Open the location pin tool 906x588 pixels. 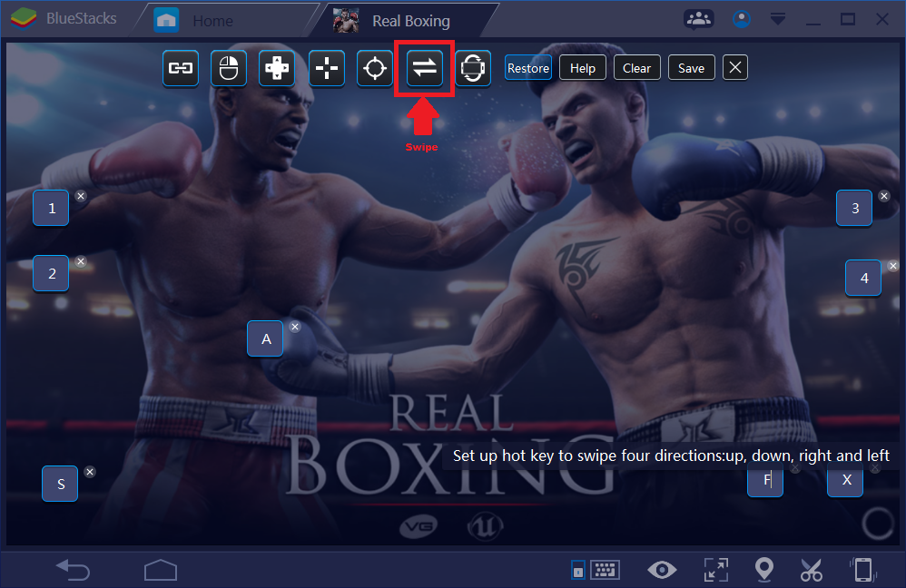click(x=763, y=570)
